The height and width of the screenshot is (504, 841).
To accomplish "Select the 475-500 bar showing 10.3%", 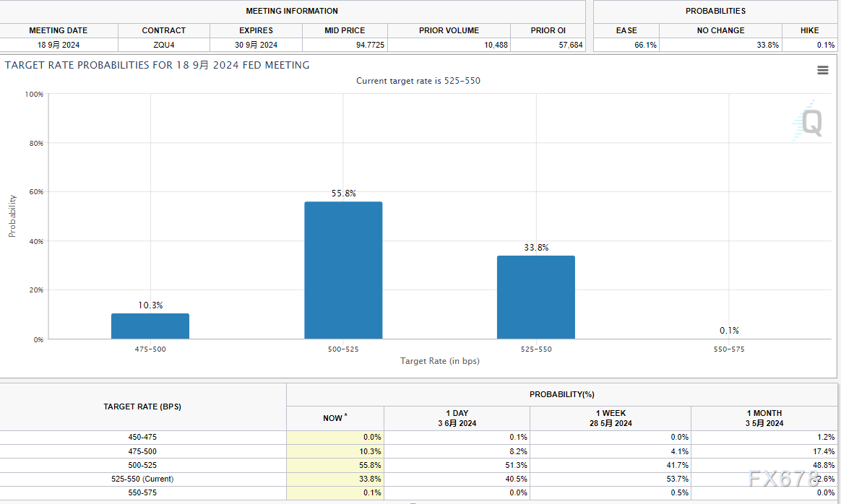I will point(150,326).
